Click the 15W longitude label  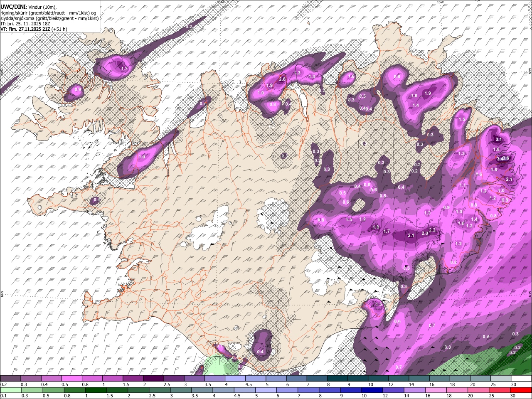(x=440, y=2)
